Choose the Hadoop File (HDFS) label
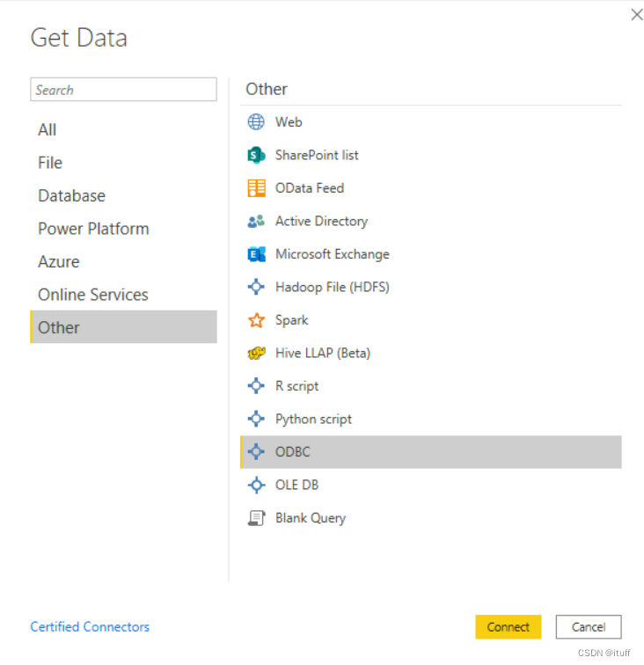The image size is (644, 665). click(x=333, y=287)
